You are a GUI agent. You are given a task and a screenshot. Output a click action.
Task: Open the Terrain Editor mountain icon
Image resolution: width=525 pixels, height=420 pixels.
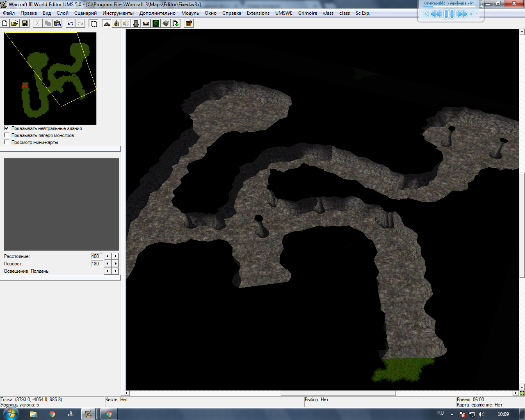pos(107,23)
